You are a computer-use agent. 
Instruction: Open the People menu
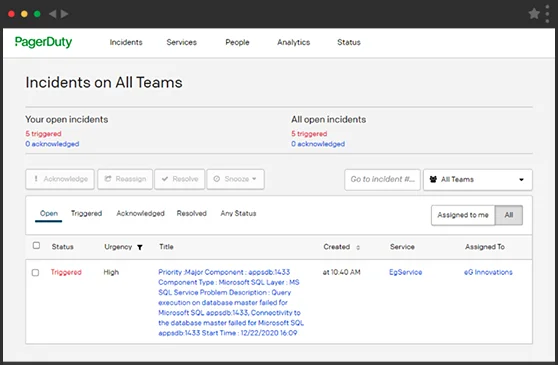[237, 42]
